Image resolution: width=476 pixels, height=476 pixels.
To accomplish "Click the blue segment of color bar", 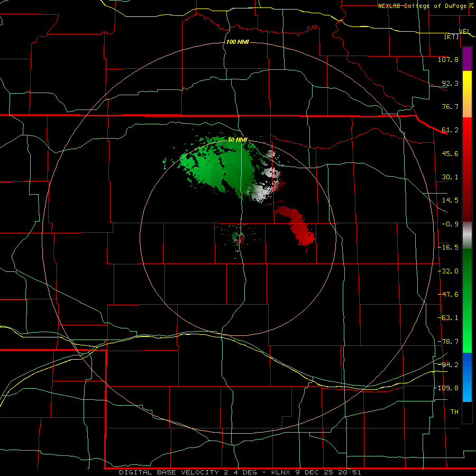I will [467, 377].
